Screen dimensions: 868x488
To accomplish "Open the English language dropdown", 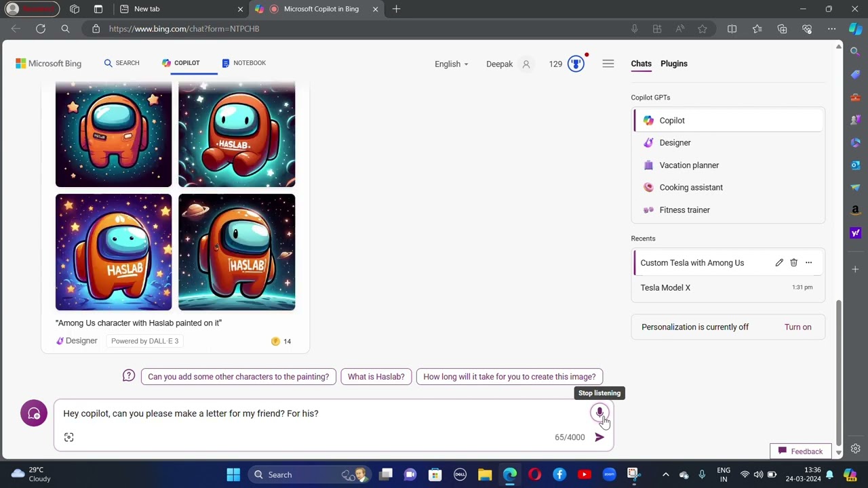I will click(451, 64).
